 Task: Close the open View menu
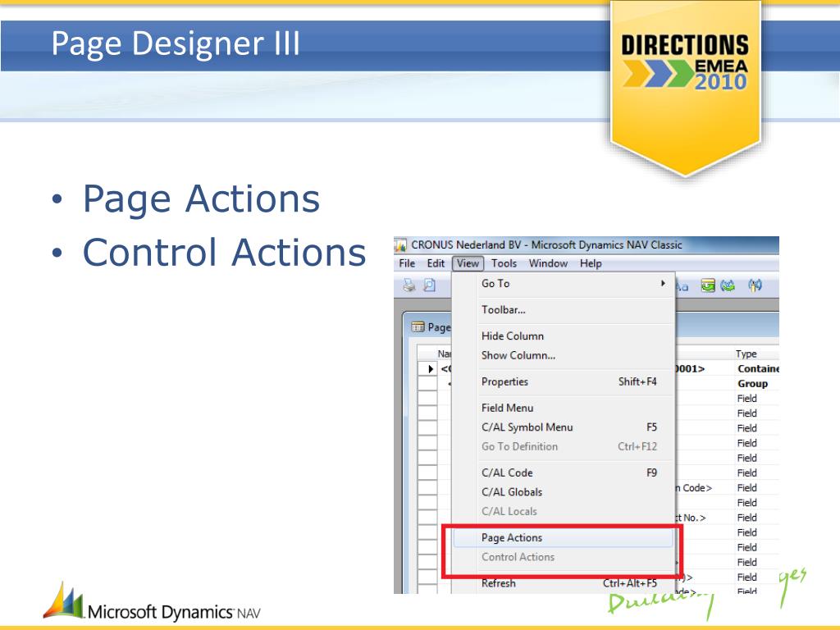click(x=468, y=263)
